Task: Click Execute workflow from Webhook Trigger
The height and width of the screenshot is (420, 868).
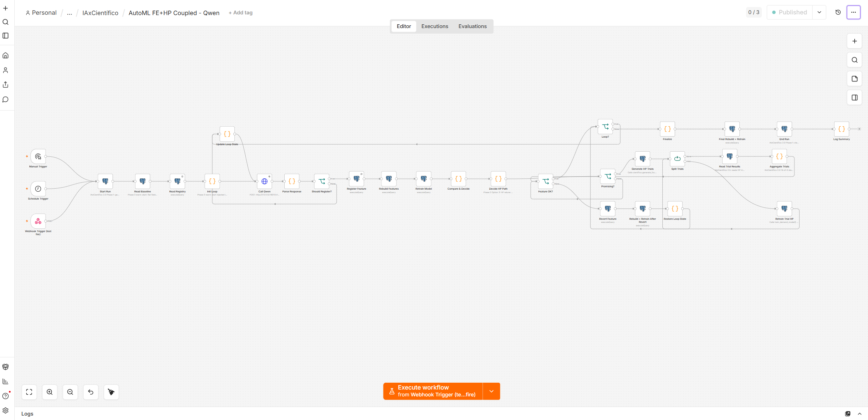Action: (433, 391)
